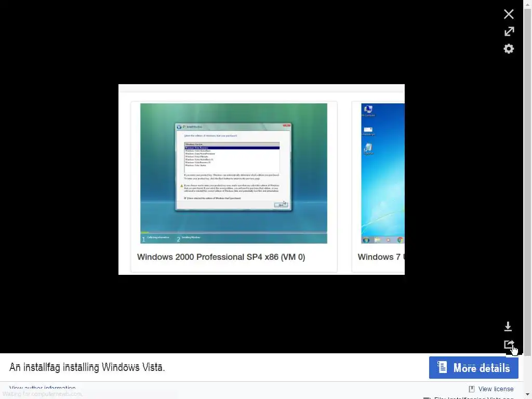Select the Windows 7 VM thumbnail
Image resolution: width=532 pixels, height=399 pixels.
tap(383, 174)
